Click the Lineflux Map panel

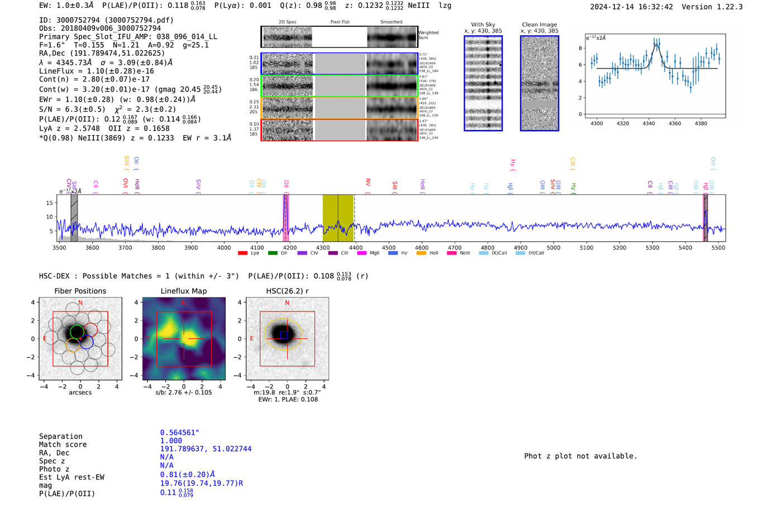click(x=184, y=339)
